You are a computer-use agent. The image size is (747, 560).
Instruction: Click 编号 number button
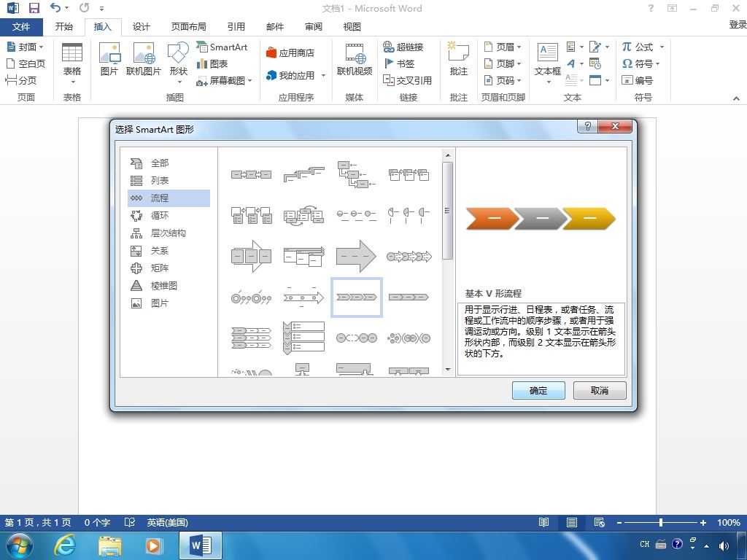click(638, 80)
